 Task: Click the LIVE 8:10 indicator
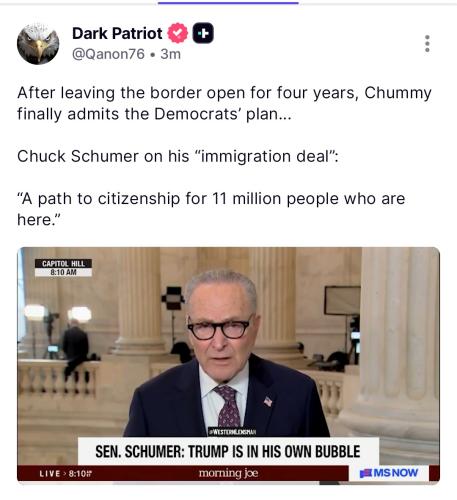point(66,473)
